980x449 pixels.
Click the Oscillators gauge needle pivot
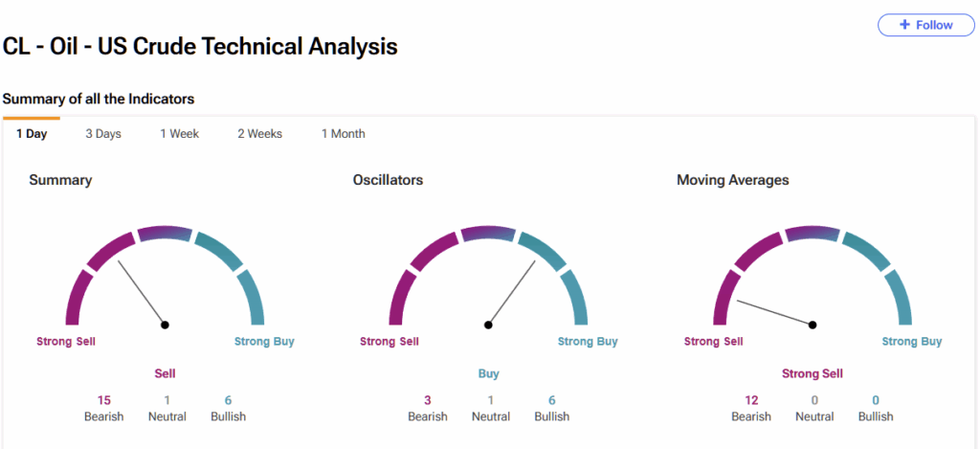click(x=488, y=326)
